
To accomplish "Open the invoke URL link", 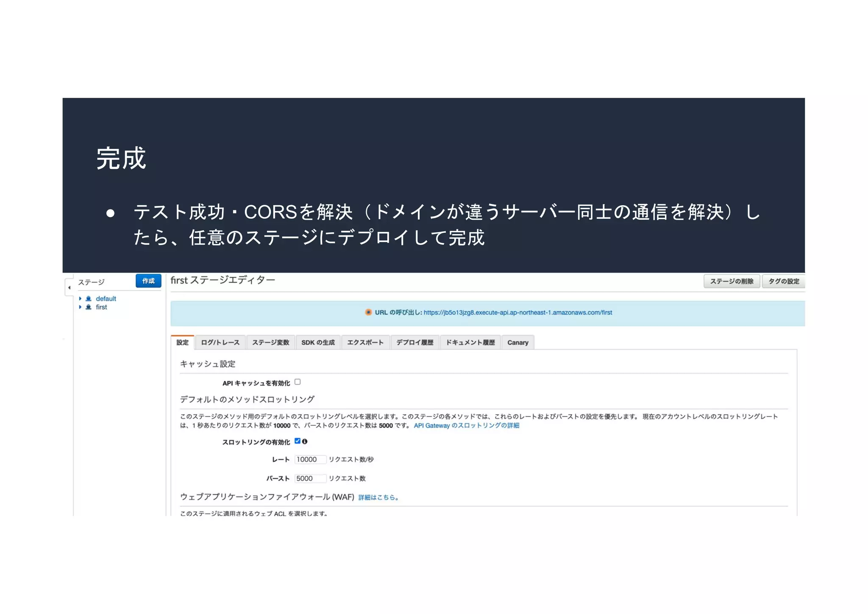I will pos(517,313).
